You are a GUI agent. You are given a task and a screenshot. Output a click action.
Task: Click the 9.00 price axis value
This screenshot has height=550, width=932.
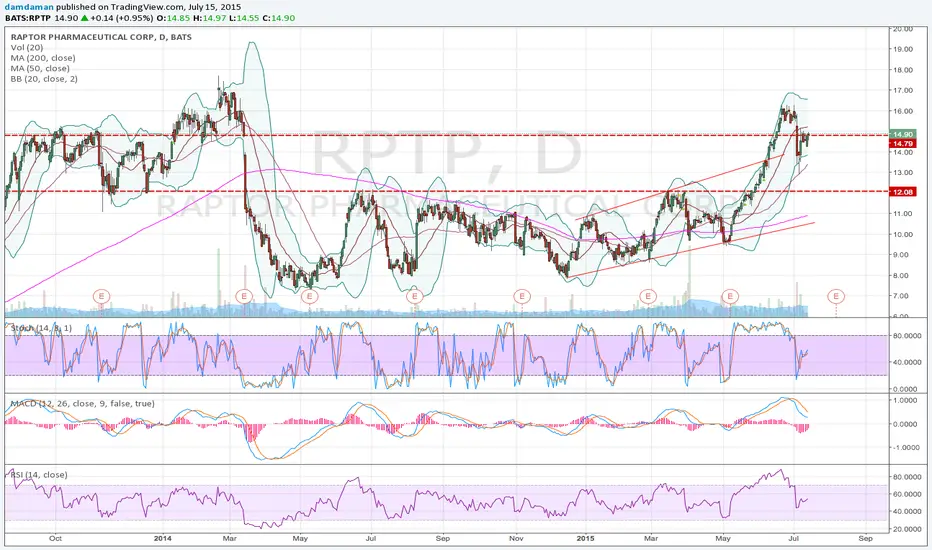[x=903, y=254]
